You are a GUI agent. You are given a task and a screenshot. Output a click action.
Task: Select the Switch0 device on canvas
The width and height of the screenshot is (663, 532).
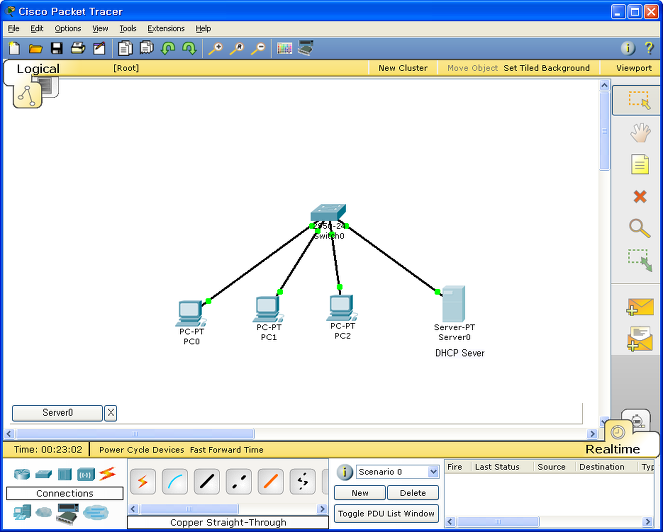(329, 213)
